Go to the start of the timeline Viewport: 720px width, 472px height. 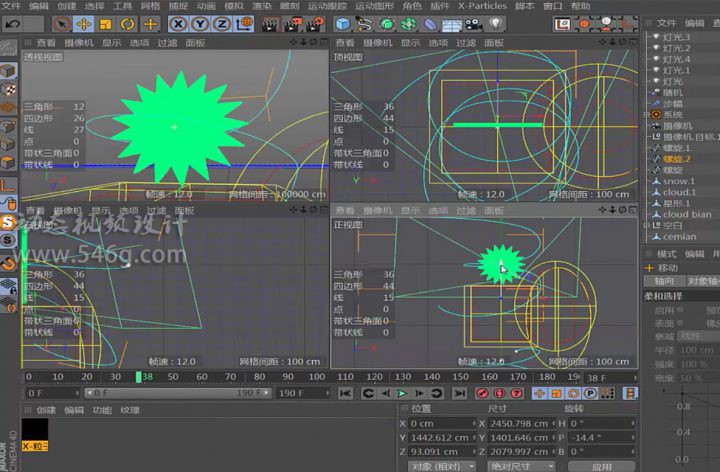345,393
